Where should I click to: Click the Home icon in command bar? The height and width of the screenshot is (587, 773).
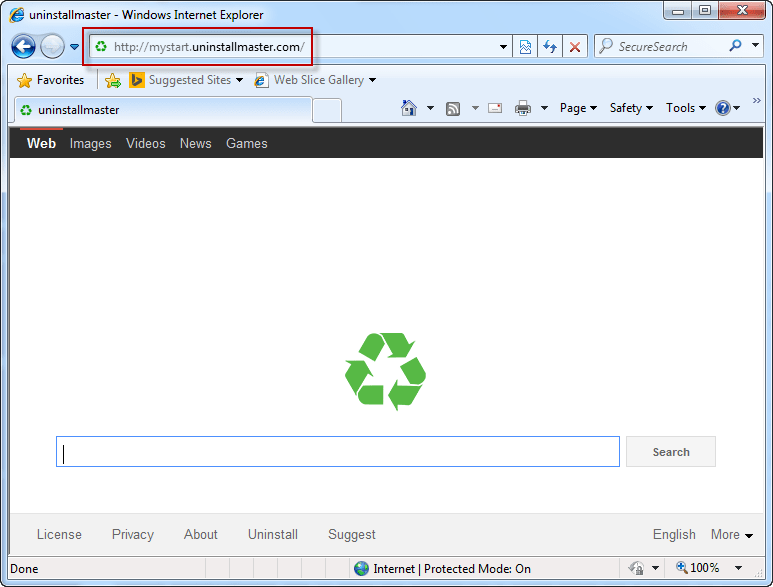tap(409, 107)
